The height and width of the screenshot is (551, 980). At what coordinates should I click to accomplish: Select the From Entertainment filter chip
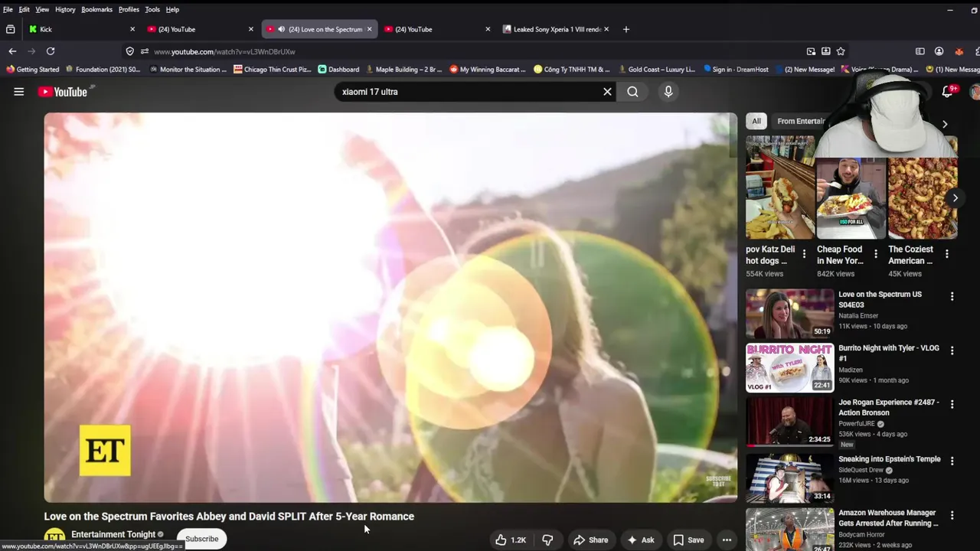pos(800,121)
